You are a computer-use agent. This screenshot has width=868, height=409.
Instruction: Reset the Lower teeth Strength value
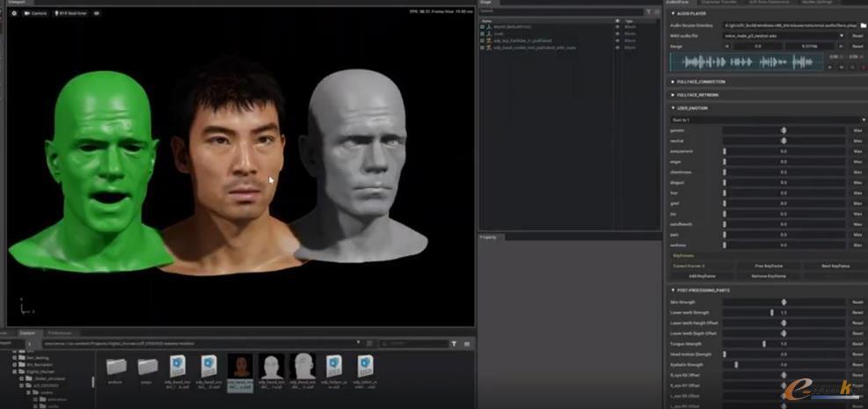(x=857, y=313)
